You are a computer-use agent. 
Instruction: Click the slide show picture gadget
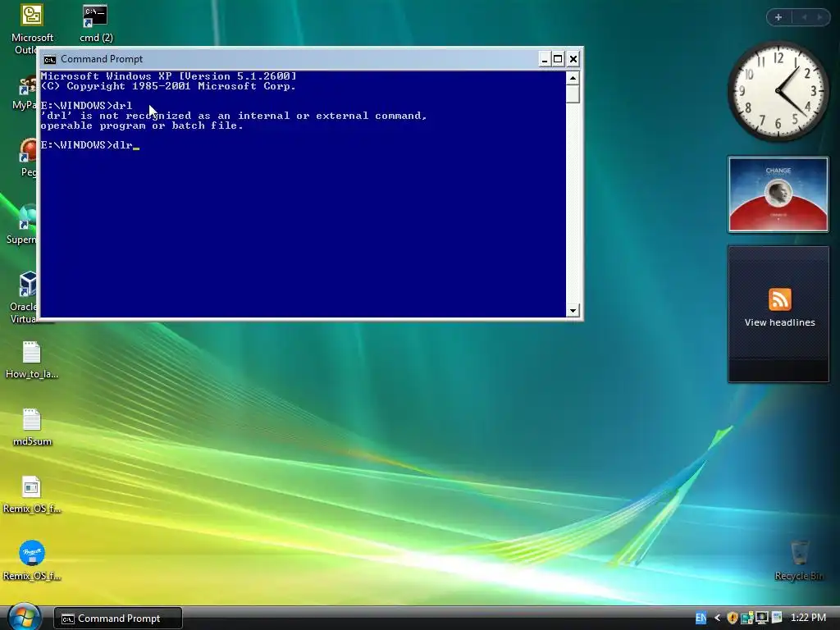(x=778, y=194)
